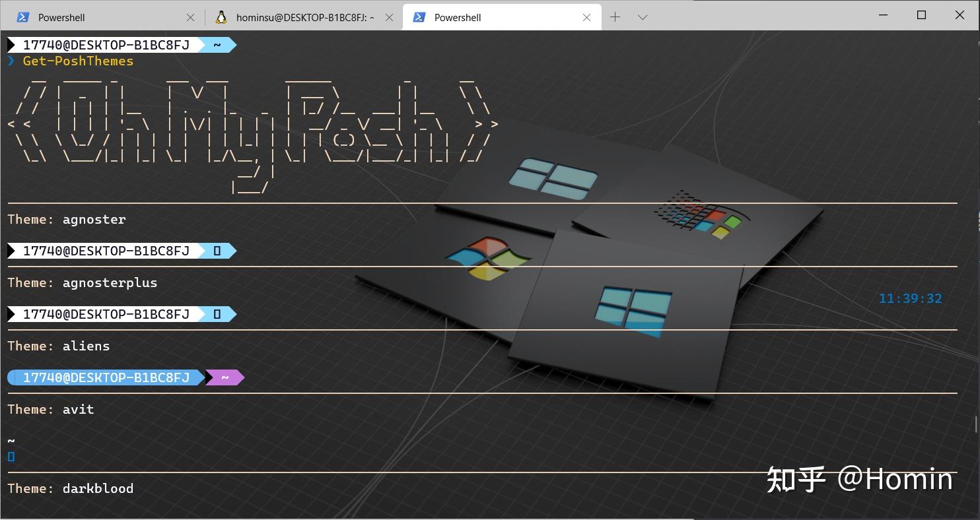This screenshot has height=520, width=980.
Task: Click the cyan tilde segment in the topmost prompt
Action: pos(216,45)
